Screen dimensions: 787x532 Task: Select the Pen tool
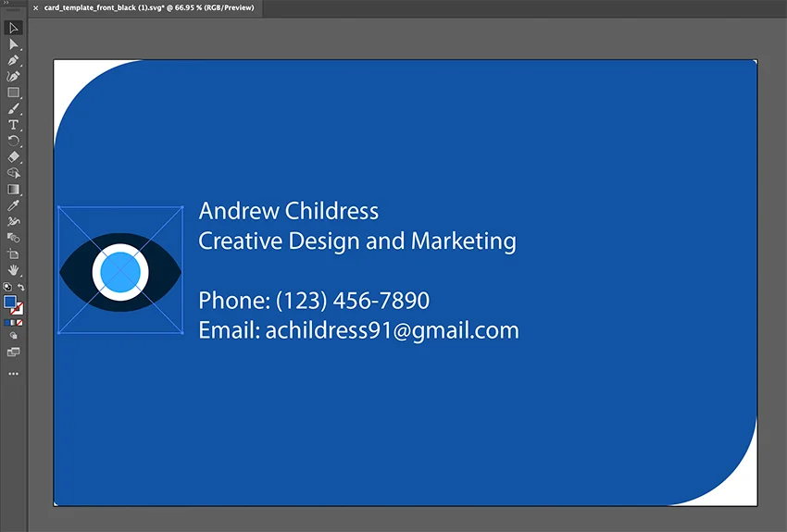click(13, 61)
